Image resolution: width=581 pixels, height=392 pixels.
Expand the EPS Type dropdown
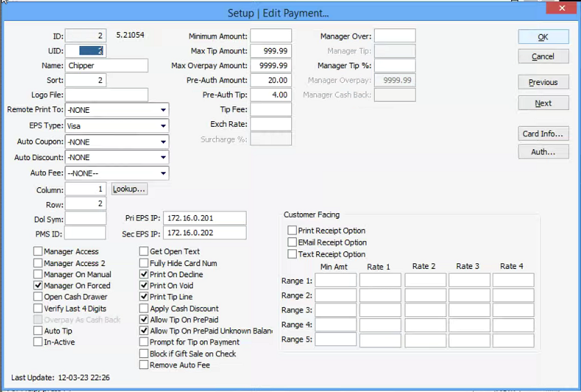(x=163, y=127)
